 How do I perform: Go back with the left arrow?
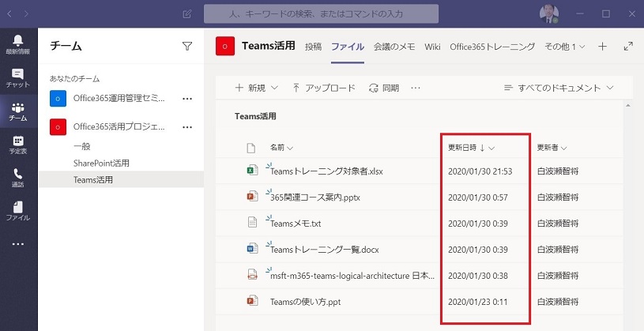tap(9, 14)
